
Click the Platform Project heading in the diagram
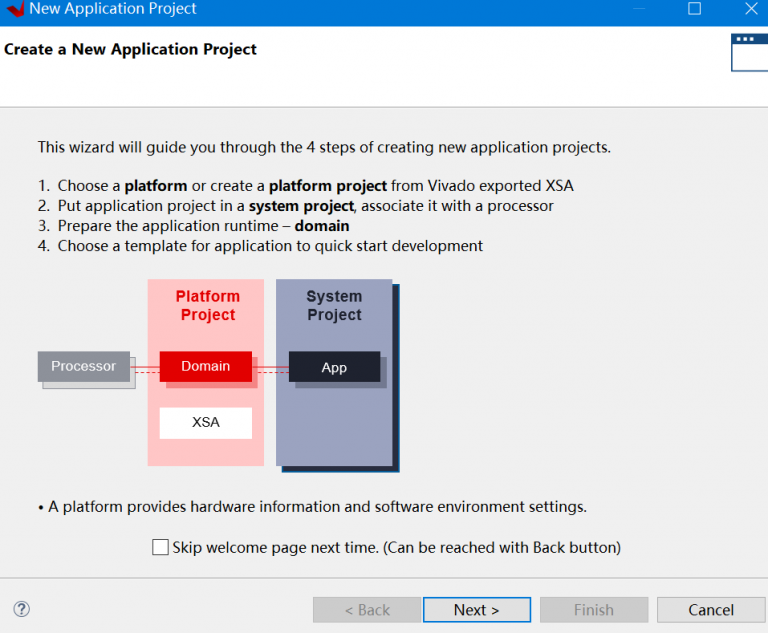pos(207,305)
